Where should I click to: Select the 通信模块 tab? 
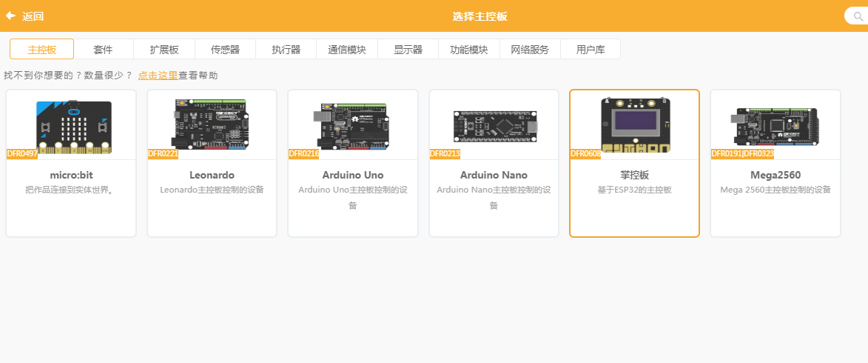pos(347,50)
